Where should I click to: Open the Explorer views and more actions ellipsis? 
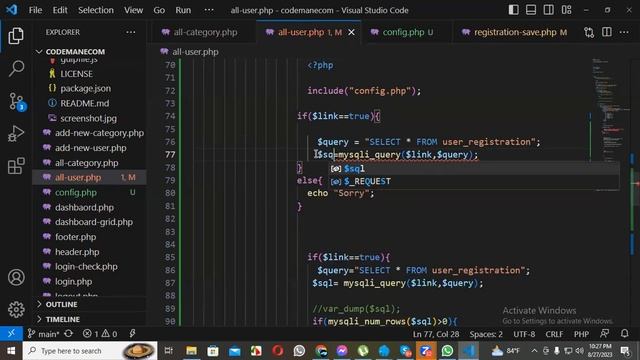click(x=131, y=32)
